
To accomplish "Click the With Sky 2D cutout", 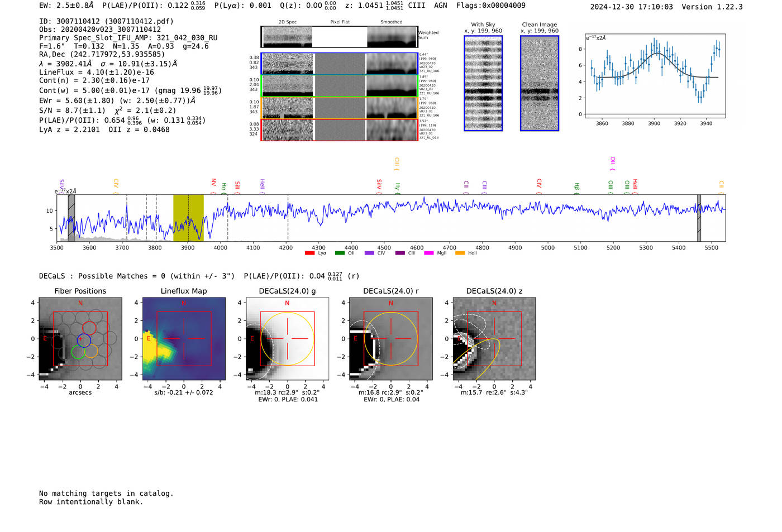I will point(483,83).
